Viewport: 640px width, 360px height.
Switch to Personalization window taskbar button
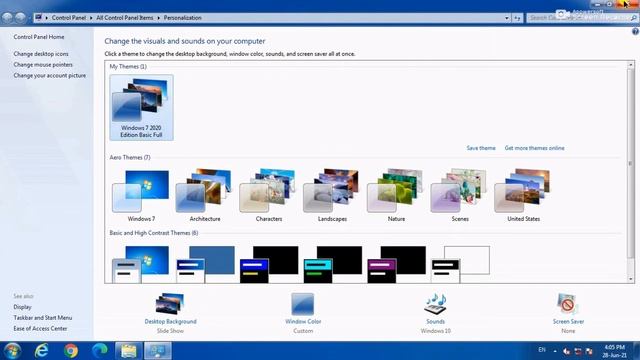click(158, 351)
